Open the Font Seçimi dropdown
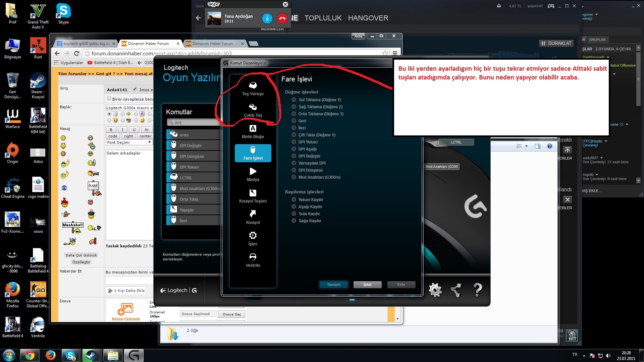The height and width of the screenshot is (362, 644). pyautogui.click(x=129, y=142)
